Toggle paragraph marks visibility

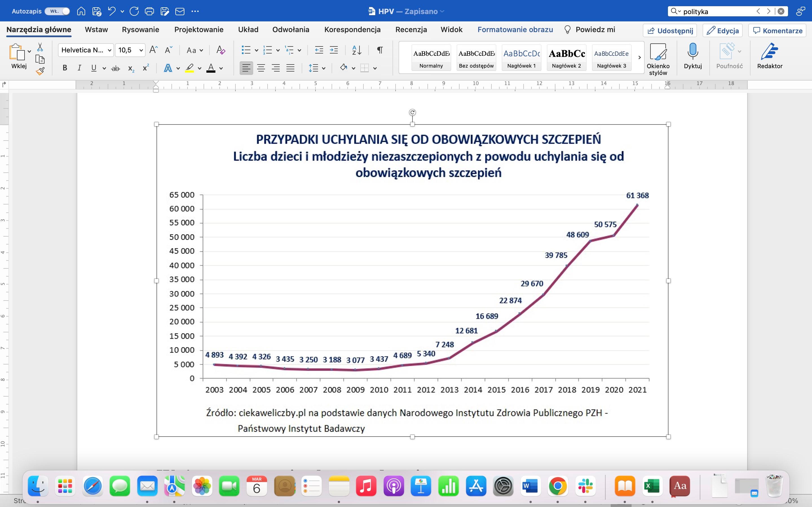point(380,50)
